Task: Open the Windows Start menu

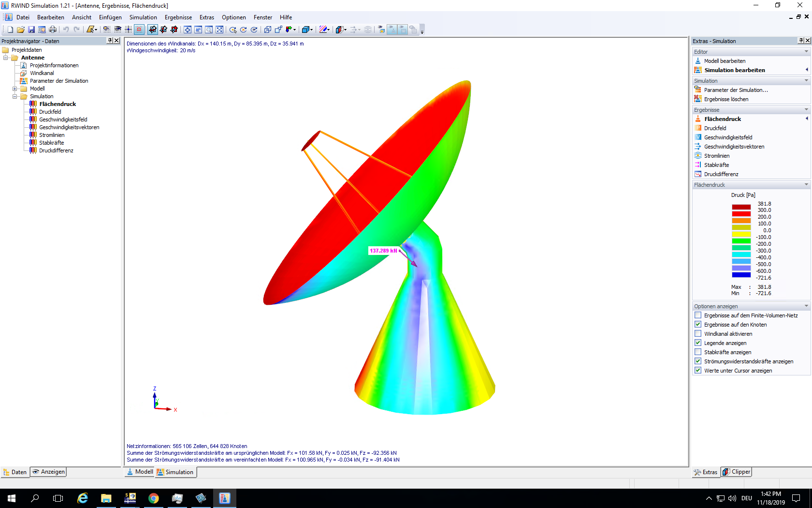Action: (x=12, y=498)
